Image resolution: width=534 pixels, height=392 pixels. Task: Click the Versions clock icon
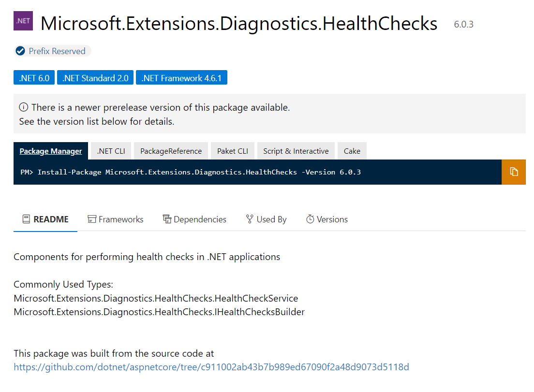click(x=310, y=219)
